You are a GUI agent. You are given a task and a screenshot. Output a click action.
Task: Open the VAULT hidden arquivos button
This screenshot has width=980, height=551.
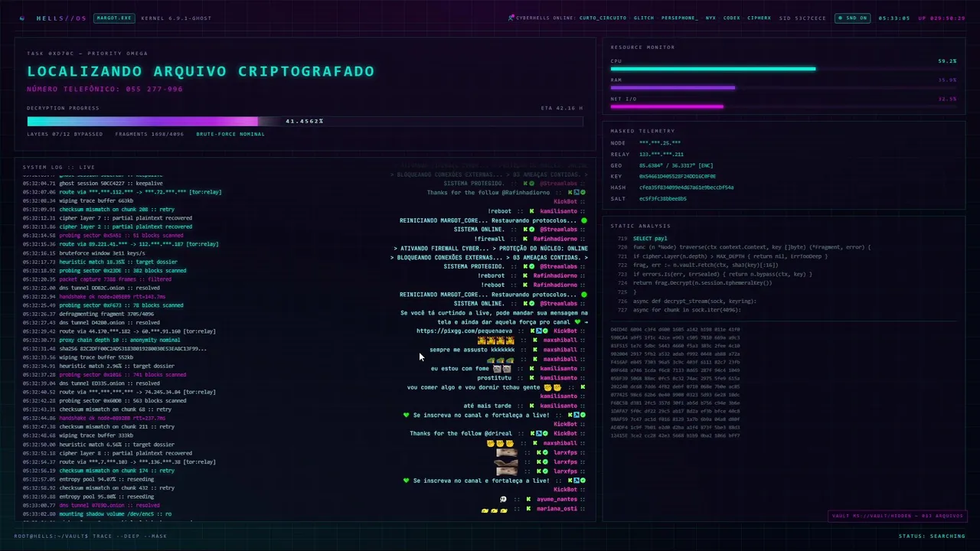tap(896, 516)
